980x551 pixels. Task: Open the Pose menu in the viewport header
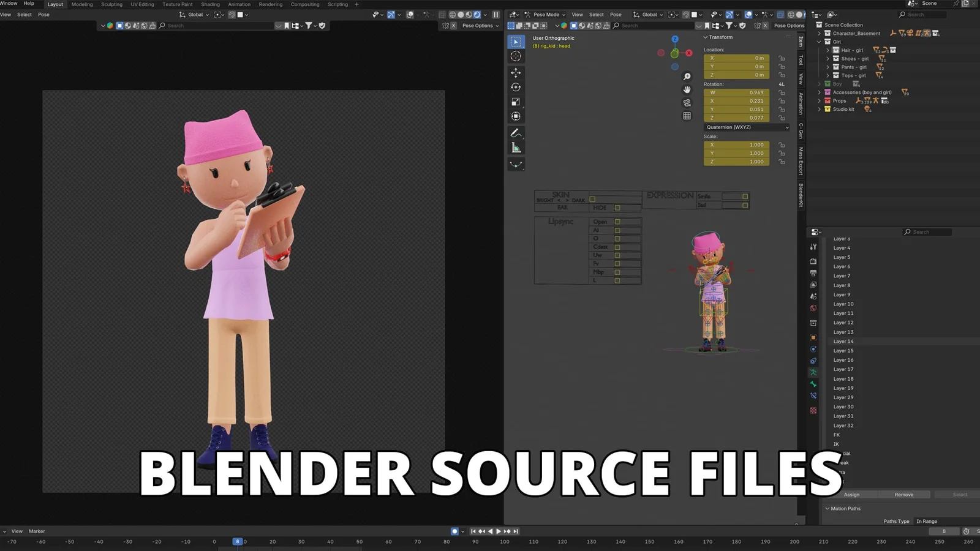pyautogui.click(x=616, y=14)
